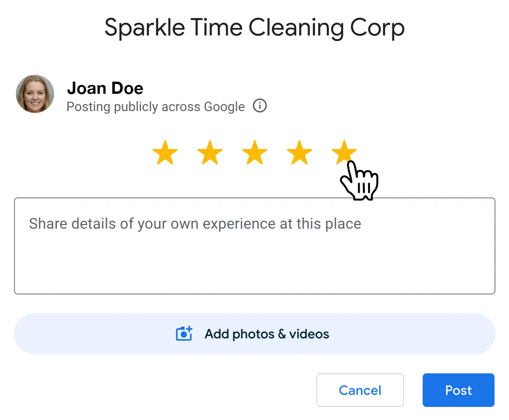Rate one star with the first star
The width and height of the screenshot is (509, 420).
165,153
